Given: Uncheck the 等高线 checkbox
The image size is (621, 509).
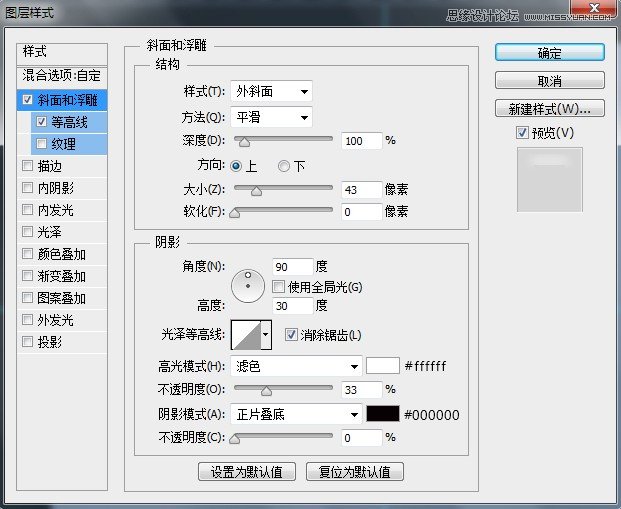Looking at the screenshot, I should point(41,122).
